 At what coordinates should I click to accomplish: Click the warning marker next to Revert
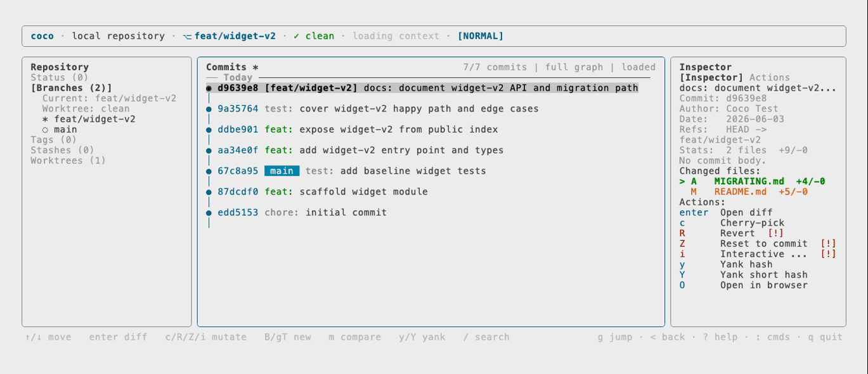pos(775,233)
